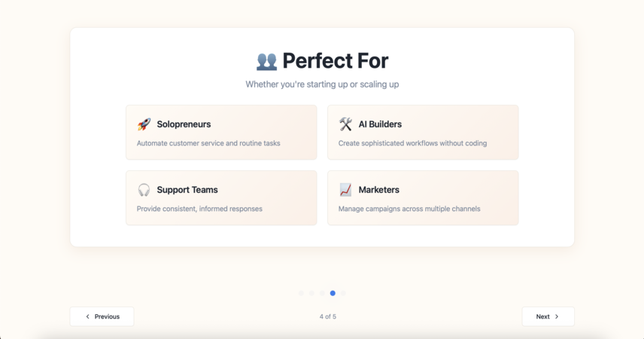Click the rocket icon beside Solopreneurs
This screenshot has width=644, height=339.
tap(144, 124)
